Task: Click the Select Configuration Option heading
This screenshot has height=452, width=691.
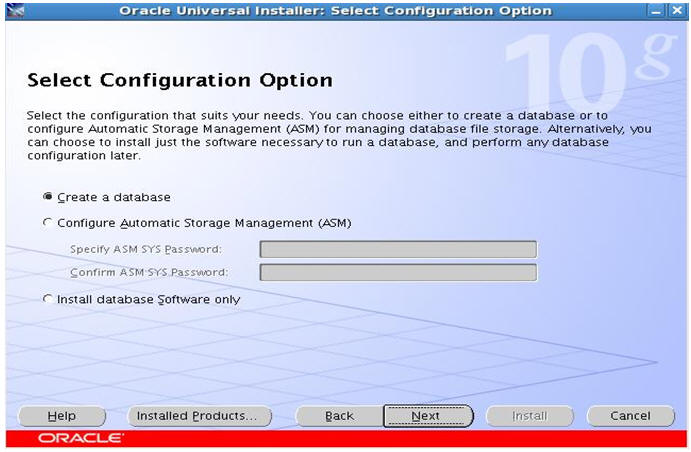Action: (180, 80)
